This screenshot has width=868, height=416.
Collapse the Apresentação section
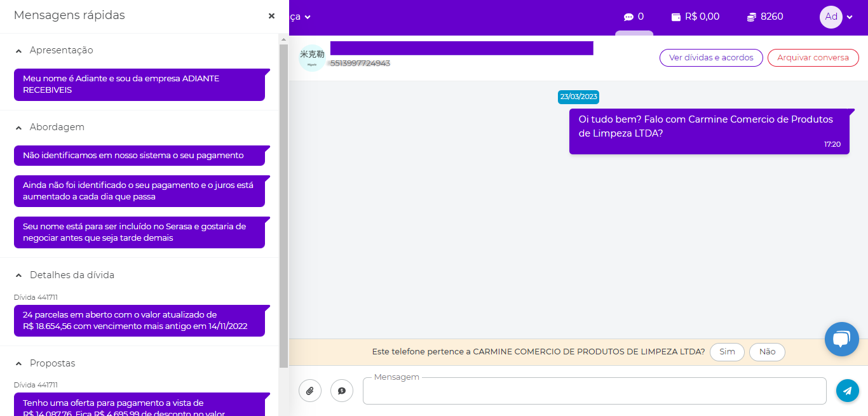coord(19,50)
